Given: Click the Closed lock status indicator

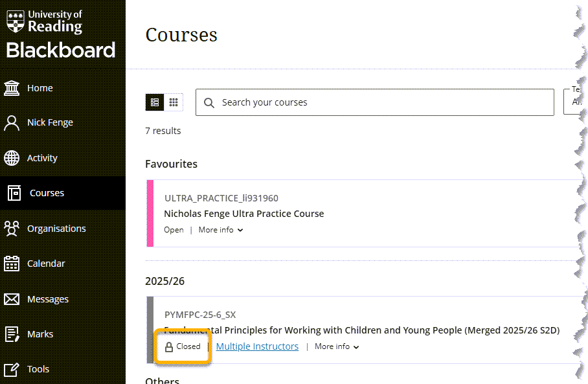Looking at the screenshot, I should click(x=183, y=346).
